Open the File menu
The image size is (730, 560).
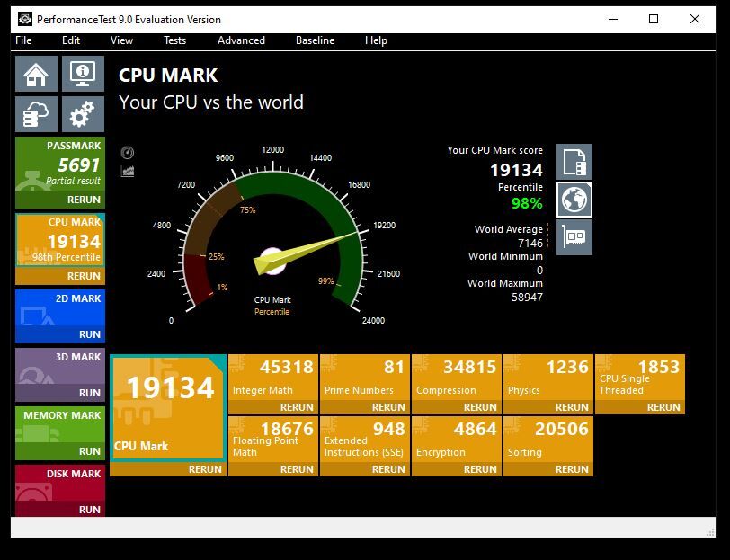23,40
